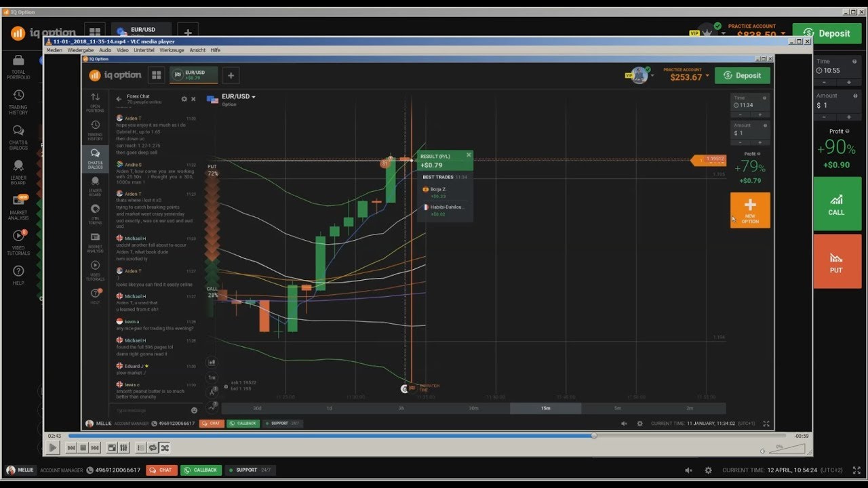The image size is (868, 488).
Task: Toggle VLC loop mode button
Action: [x=153, y=447]
